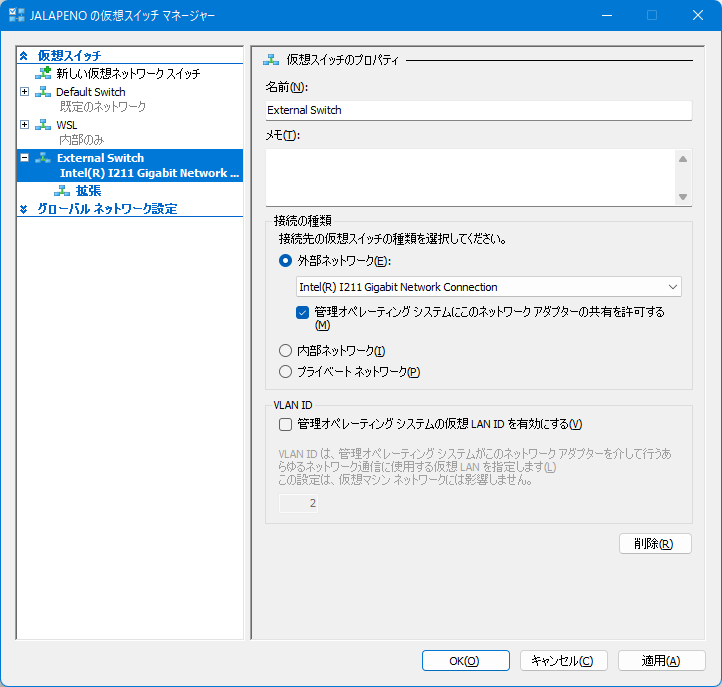This screenshot has height=687, width=722.
Task: Expand グローバル ネットワーク設定 section
Action: pos(24,209)
